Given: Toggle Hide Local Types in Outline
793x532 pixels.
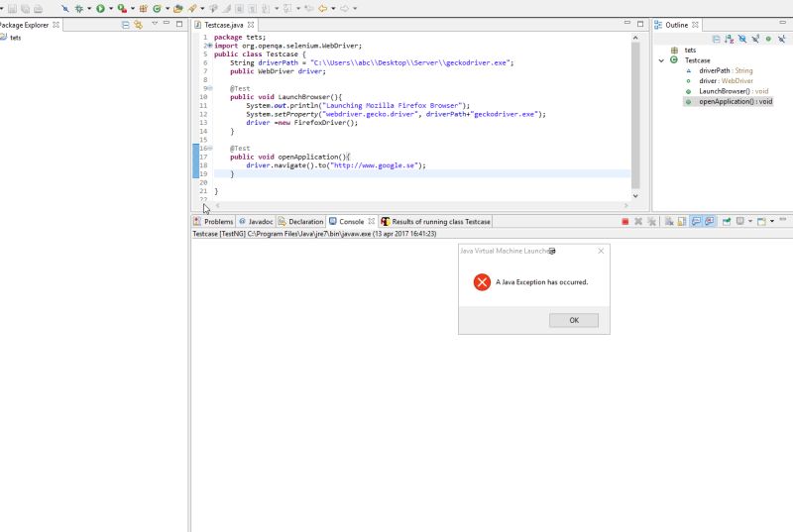Looking at the screenshot, I should coord(781,39).
